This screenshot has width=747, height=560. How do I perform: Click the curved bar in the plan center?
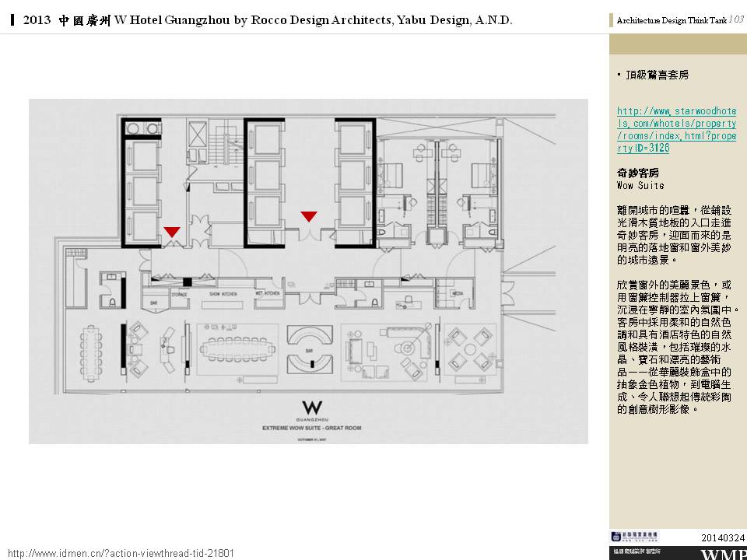(x=310, y=348)
